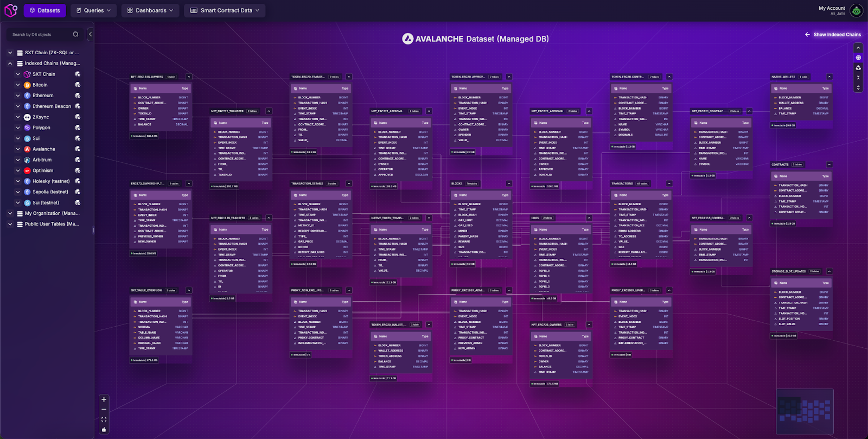Viewport: 868px width, 439px height.
Task: Expand the Ethereum Beacon chain entry
Action: coord(18,106)
